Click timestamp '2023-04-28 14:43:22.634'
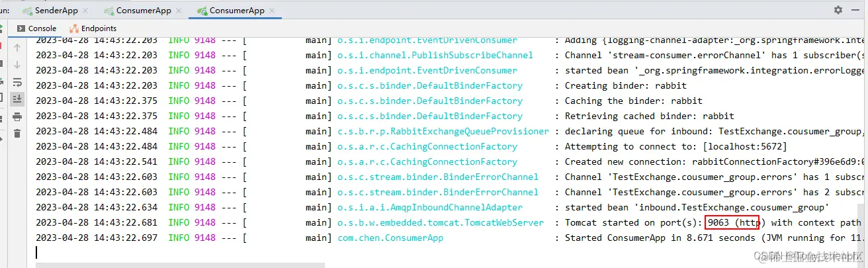This screenshot has height=268, width=868. [x=97, y=207]
